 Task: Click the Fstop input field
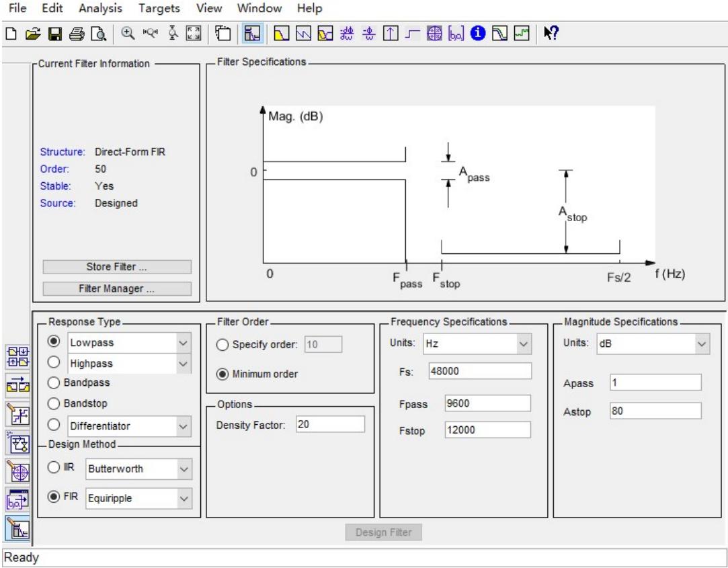point(487,430)
